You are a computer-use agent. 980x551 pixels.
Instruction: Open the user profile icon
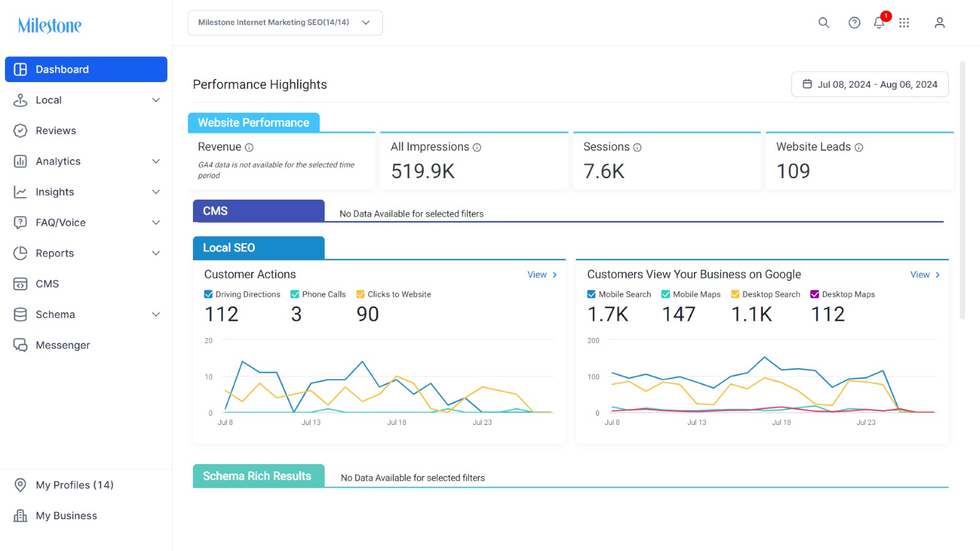pyautogui.click(x=940, y=23)
